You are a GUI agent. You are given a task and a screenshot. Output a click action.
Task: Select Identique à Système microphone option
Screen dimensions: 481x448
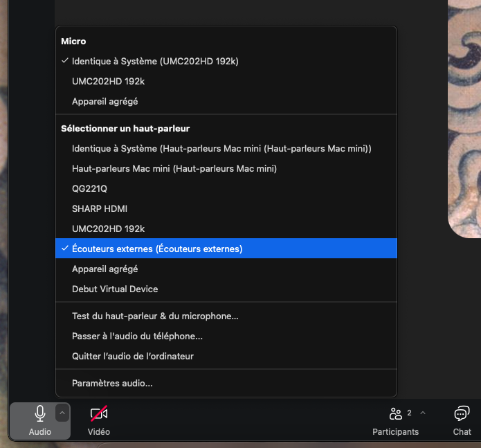[155, 61]
